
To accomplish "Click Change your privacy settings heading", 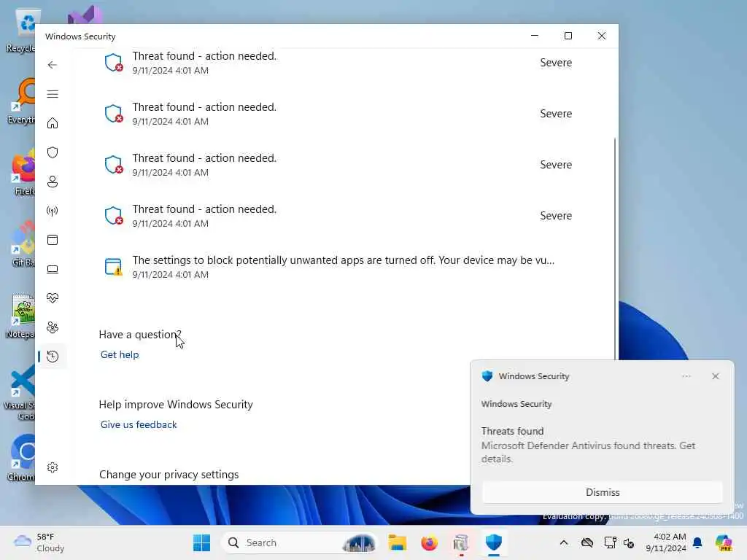I will tap(169, 474).
